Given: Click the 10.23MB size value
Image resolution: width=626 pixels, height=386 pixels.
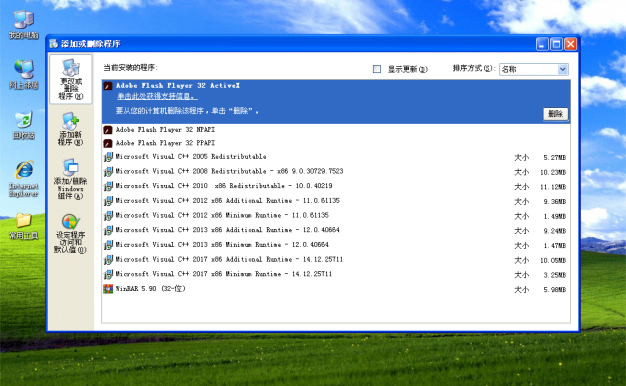Looking at the screenshot, I should click(x=553, y=172).
